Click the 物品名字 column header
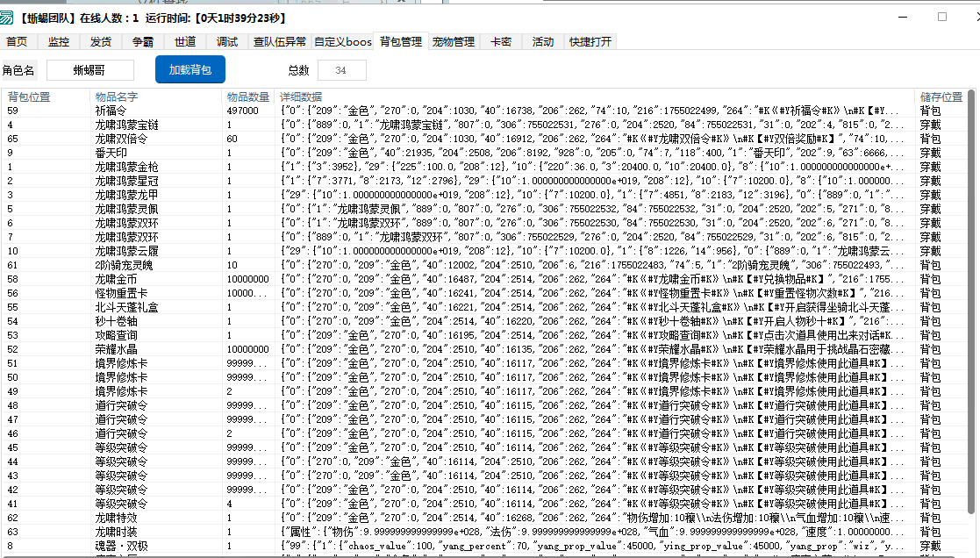The image size is (980, 558). tap(117, 97)
